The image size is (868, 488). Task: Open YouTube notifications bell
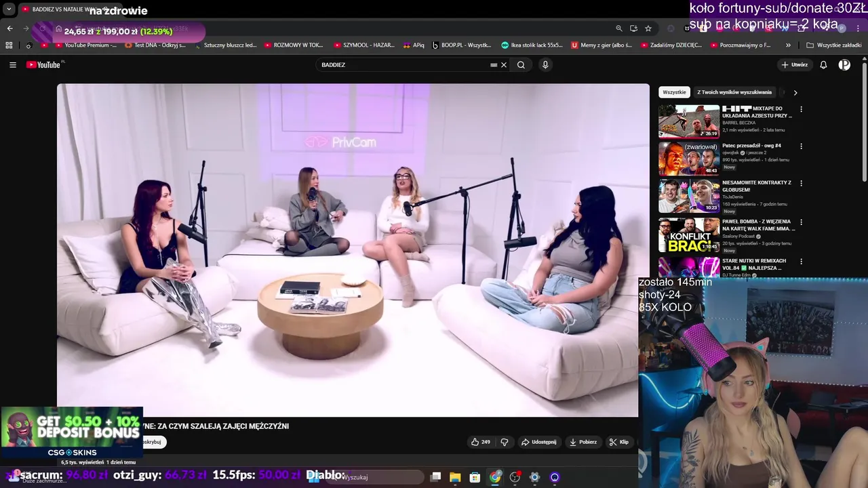(823, 65)
